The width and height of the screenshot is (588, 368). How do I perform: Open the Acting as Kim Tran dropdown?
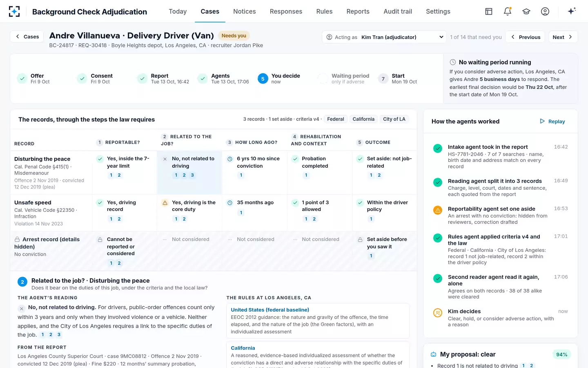tap(385, 37)
